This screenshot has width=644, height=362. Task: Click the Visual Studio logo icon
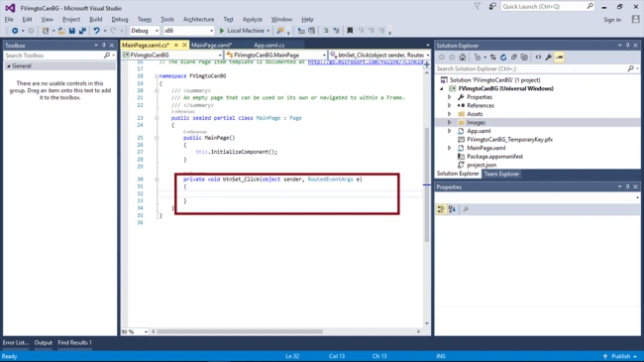click(x=10, y=8)
